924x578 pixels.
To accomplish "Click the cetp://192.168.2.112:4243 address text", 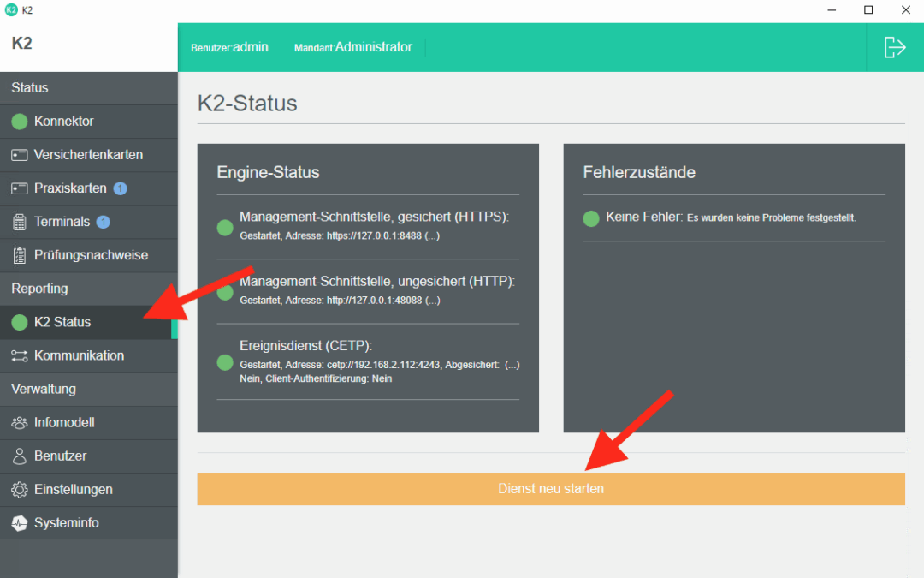I will coord(383,365).
